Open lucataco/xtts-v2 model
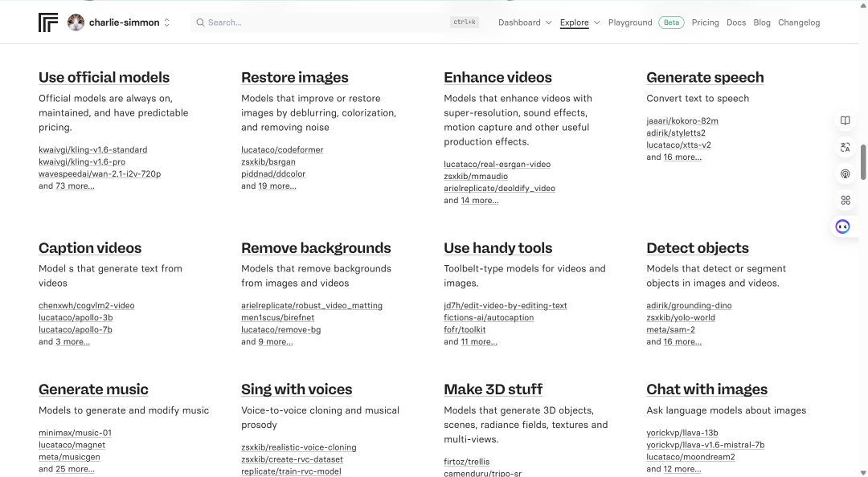The width and height of the screenshot is (868, 477). (x=678, y=145)
